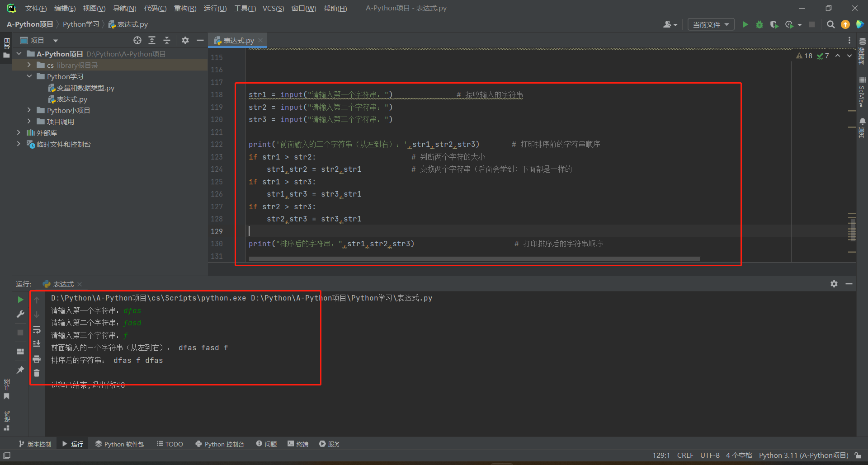Click the Debug bug icon
Image resolution: width=868 pixels, height=465 pixels.
coord(759,24)
